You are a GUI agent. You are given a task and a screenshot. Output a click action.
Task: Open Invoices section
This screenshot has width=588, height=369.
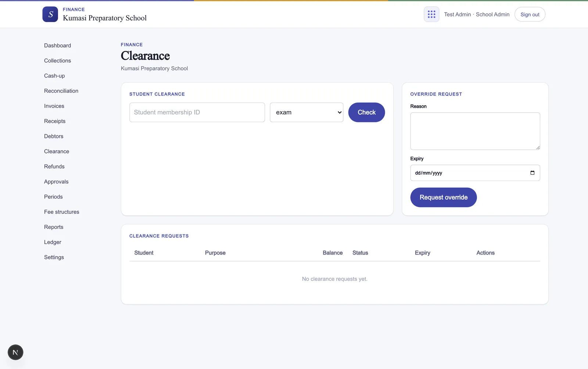coord(54,106)
